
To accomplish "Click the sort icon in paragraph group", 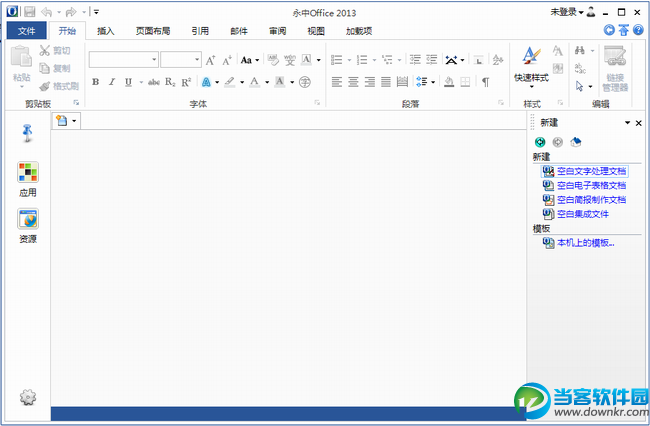I will [x=498, y=60].
